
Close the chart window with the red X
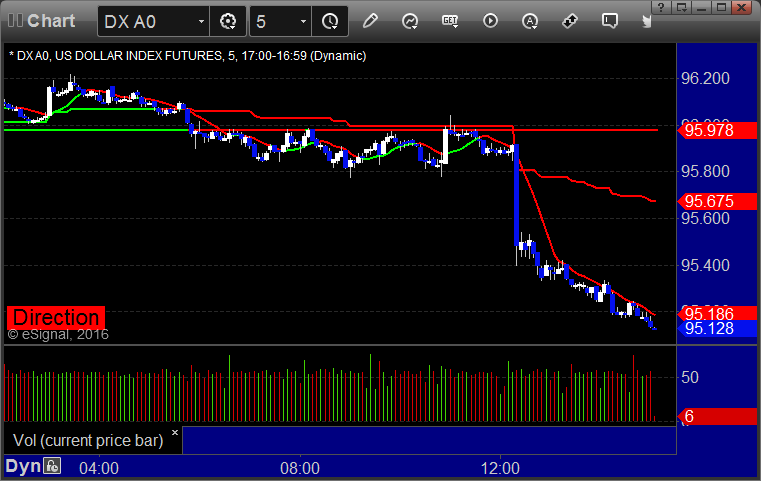(x=742, y=7)
